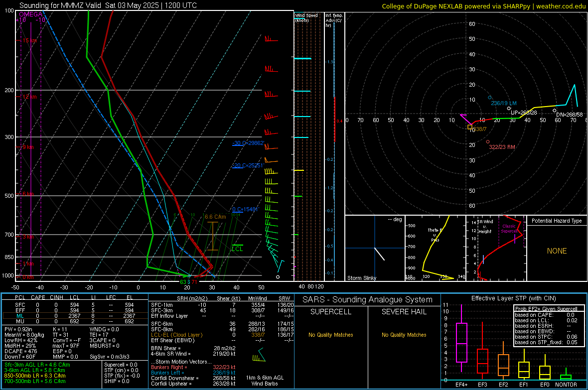
Task: Click the maxT = 97F value
Action: coord(66,346)
